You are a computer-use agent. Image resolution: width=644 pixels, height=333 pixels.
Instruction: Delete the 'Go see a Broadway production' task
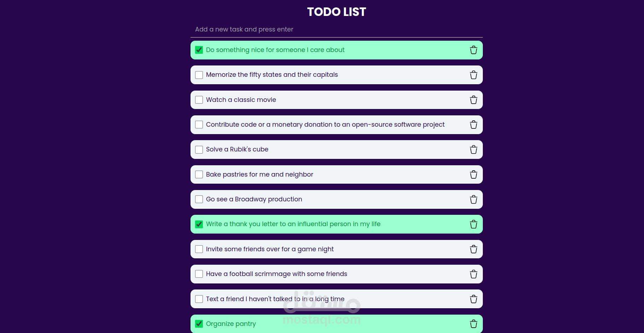pos(474,199)
